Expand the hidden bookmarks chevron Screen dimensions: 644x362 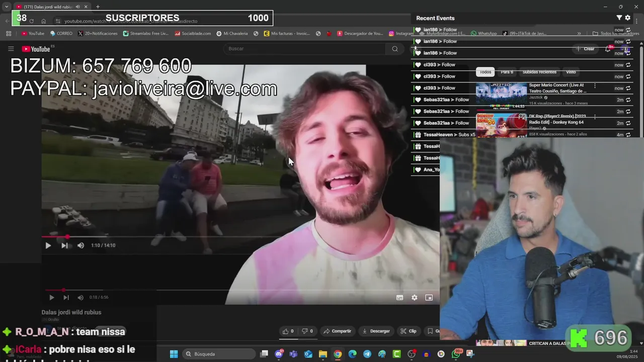point(579,34)
